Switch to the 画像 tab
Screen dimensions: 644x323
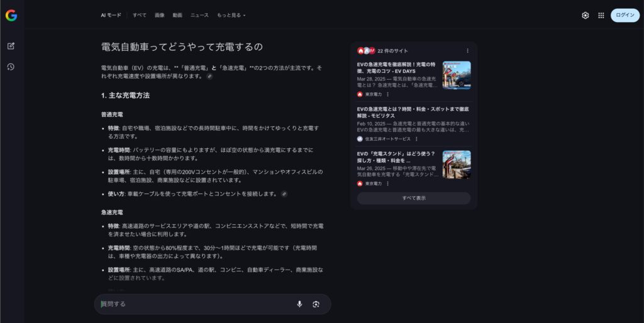(159, 15)
